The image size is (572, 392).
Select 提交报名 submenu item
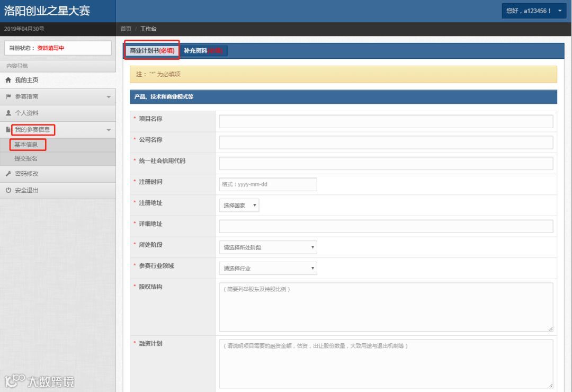58,159
